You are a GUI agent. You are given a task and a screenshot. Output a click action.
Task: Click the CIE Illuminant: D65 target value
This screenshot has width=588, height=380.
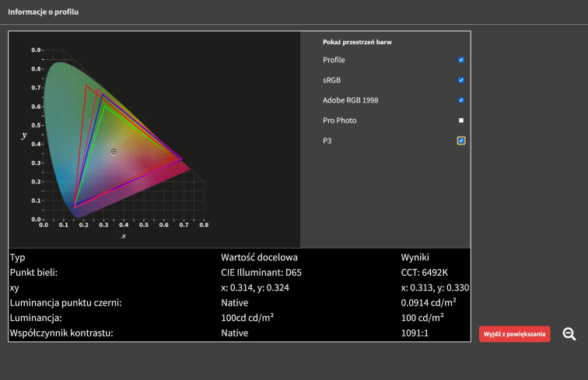point(265,273)
